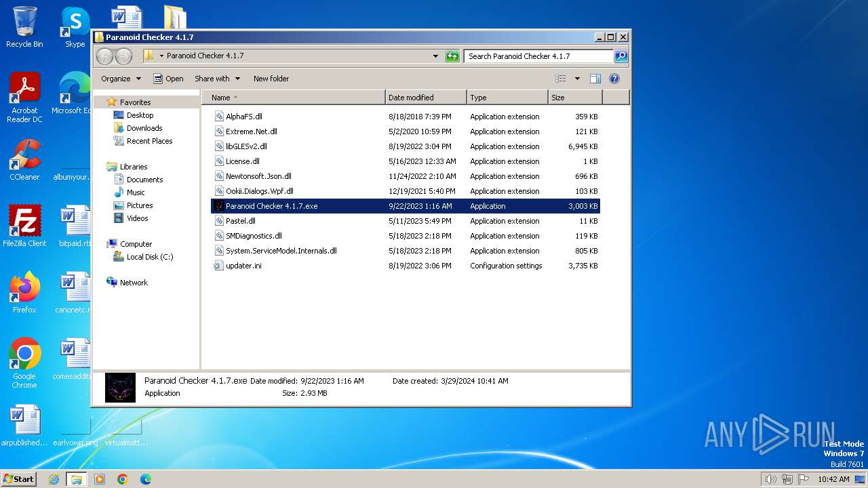Open the view options dropdown arrow
This screenshot has width=868, height=488.
point(577,79)
